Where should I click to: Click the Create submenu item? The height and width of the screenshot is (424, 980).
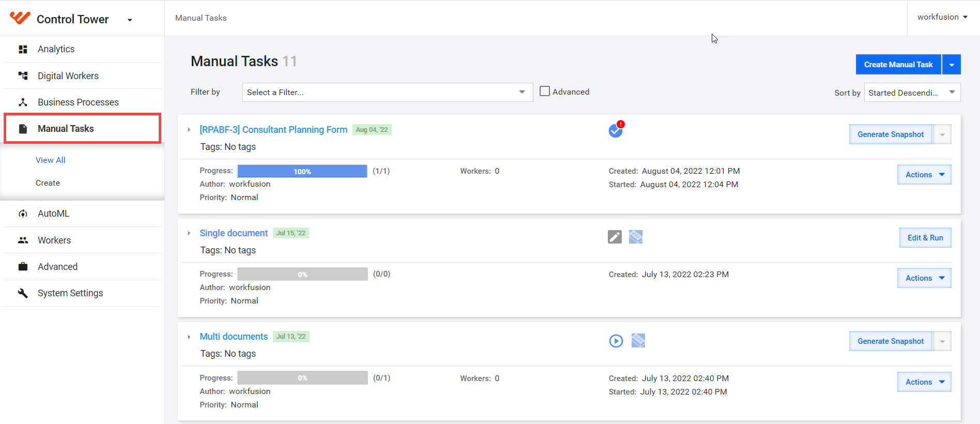click(48, 183)
